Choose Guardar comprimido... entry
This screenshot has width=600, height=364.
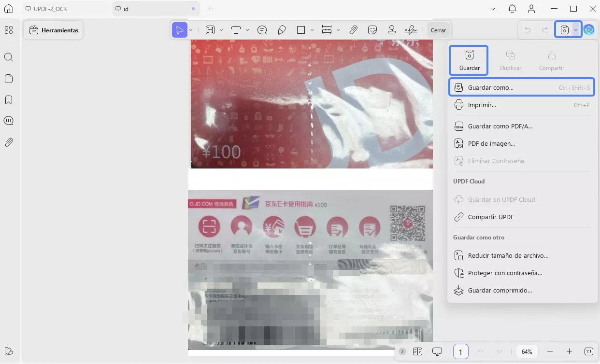(522, 290)
